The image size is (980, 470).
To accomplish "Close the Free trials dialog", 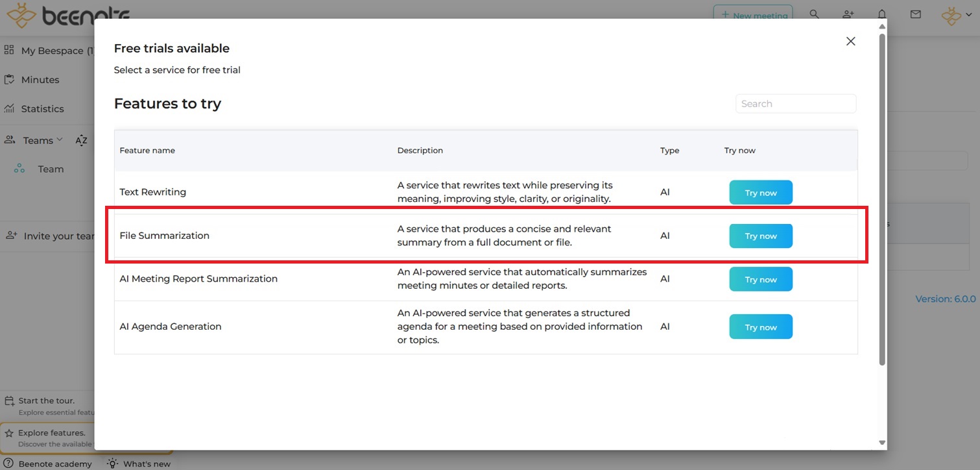I will pyautogui.click(x=850, y=42).
